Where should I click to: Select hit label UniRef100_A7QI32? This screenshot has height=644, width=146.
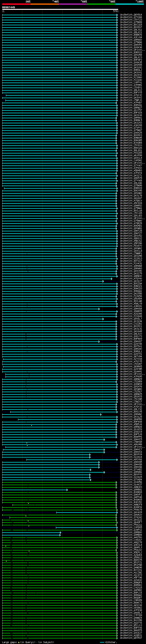131,95
